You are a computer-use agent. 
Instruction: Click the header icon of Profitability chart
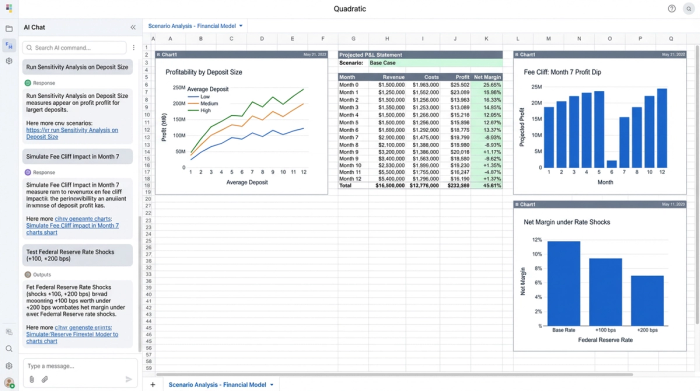pos(158,54)
